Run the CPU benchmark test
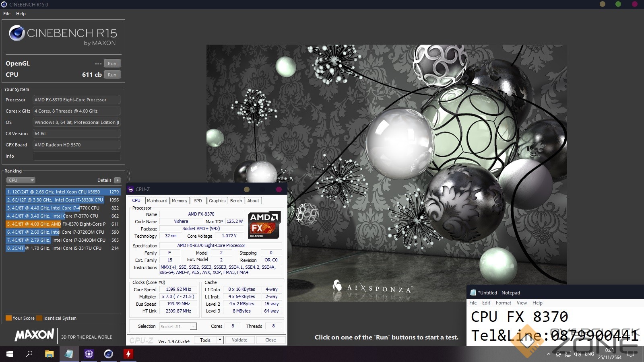644x362 pixels. click(112, 75)
